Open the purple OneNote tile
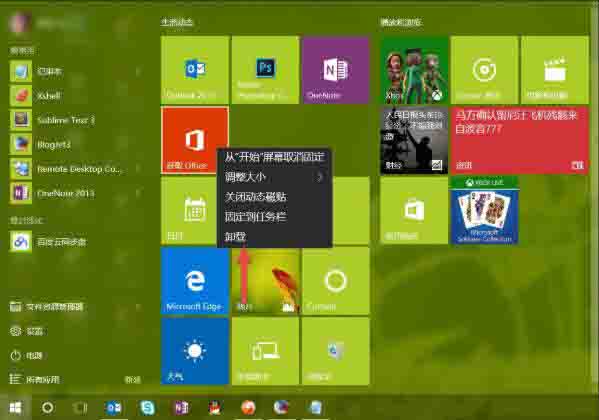Viewport: 599px width, 420px height. [335, 70]
